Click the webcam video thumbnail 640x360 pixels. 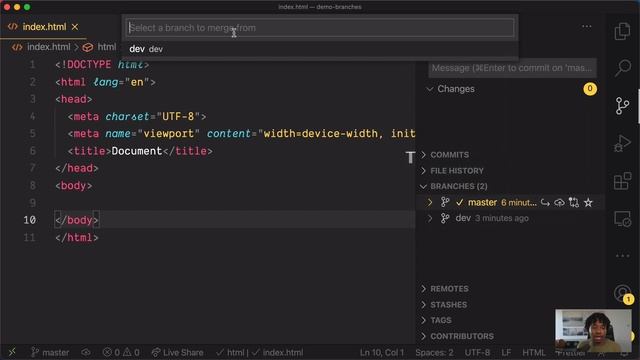(593, 331)
